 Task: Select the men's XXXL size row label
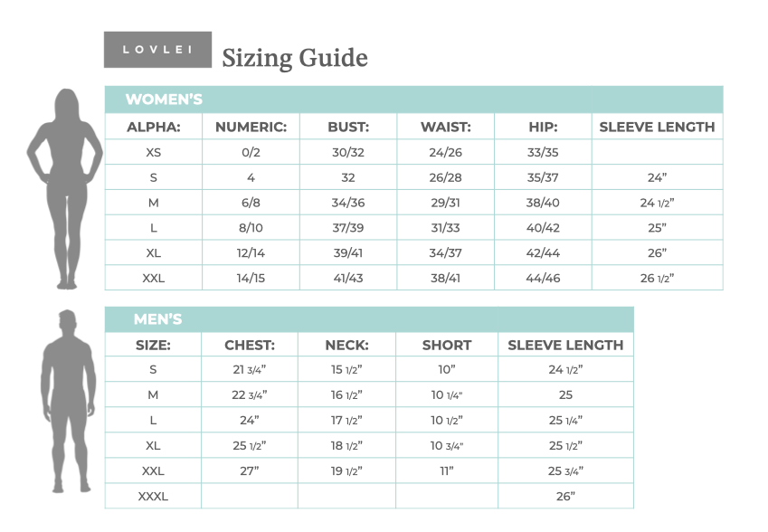click(153, 496)
